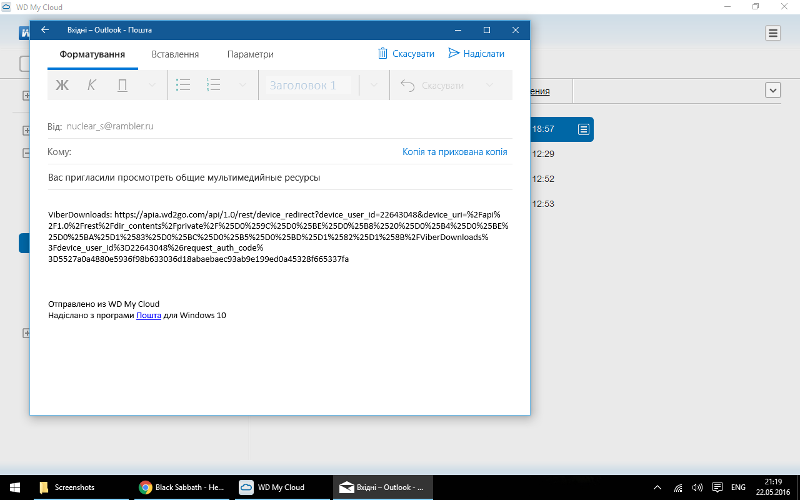Click the email subject line field

coord(280,178)
